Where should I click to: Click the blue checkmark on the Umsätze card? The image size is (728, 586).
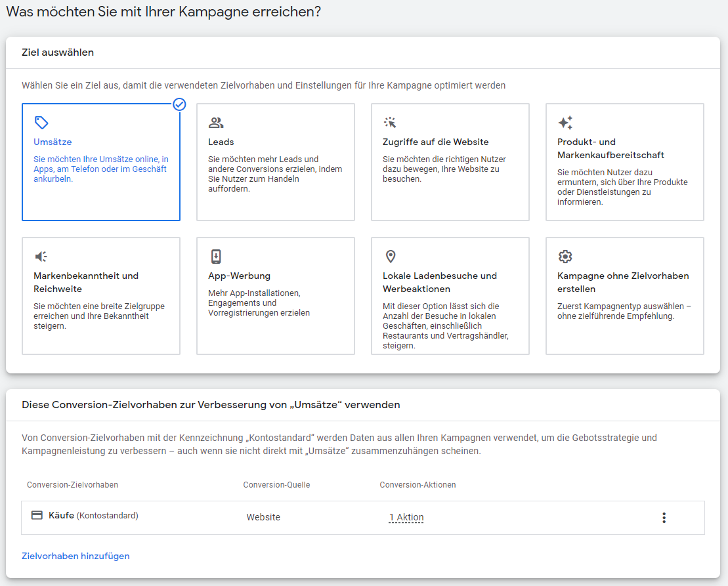tap(178, 104)
